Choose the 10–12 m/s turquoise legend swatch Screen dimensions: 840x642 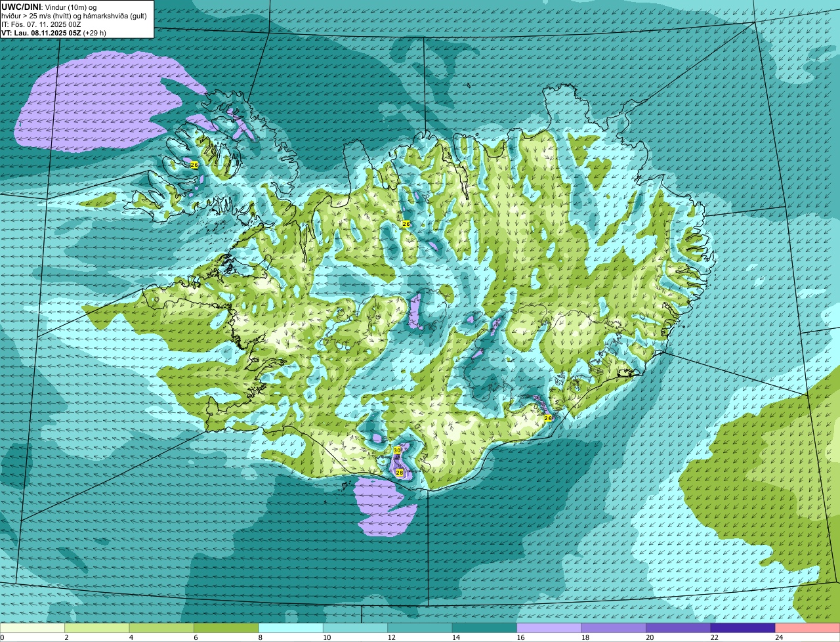356,628
